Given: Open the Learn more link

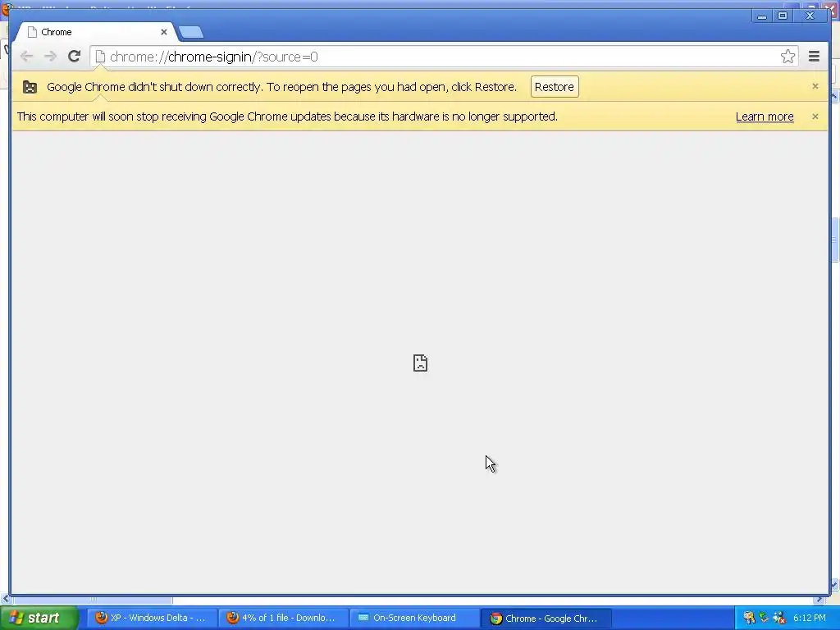Looking at the screenshot, I should (765, 116).
